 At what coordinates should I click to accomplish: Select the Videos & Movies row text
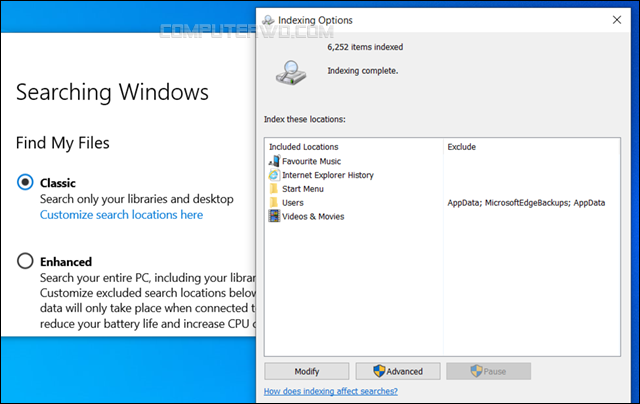[313, 217]
